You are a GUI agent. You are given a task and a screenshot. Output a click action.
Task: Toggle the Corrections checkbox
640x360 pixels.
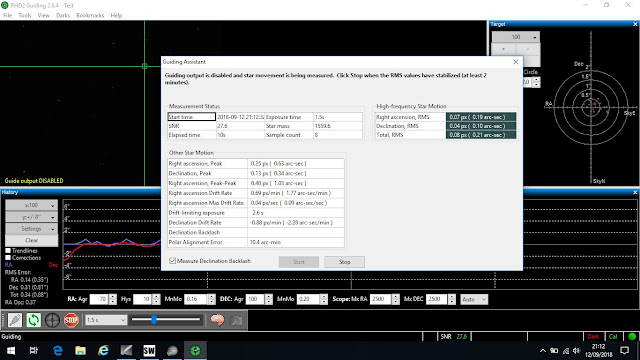click(x=8, y=258)
